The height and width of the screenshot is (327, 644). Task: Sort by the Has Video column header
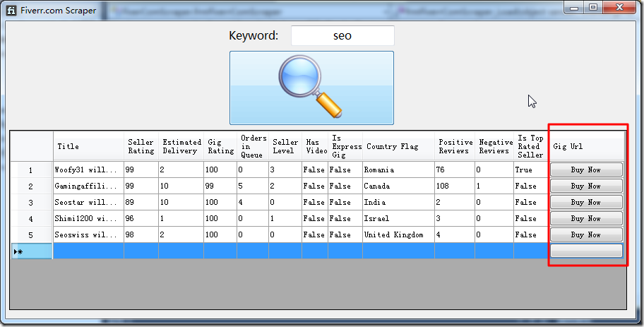(x=315, y=146)
